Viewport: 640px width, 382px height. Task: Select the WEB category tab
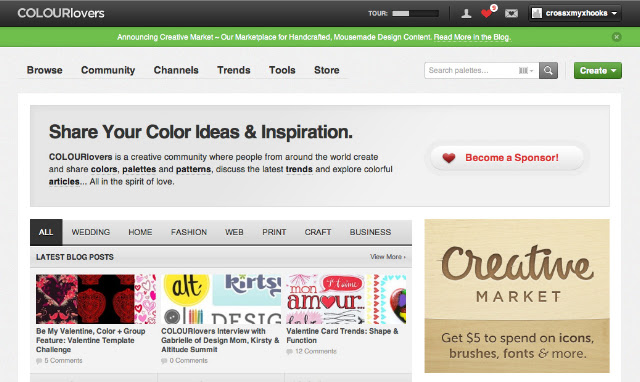234,232
